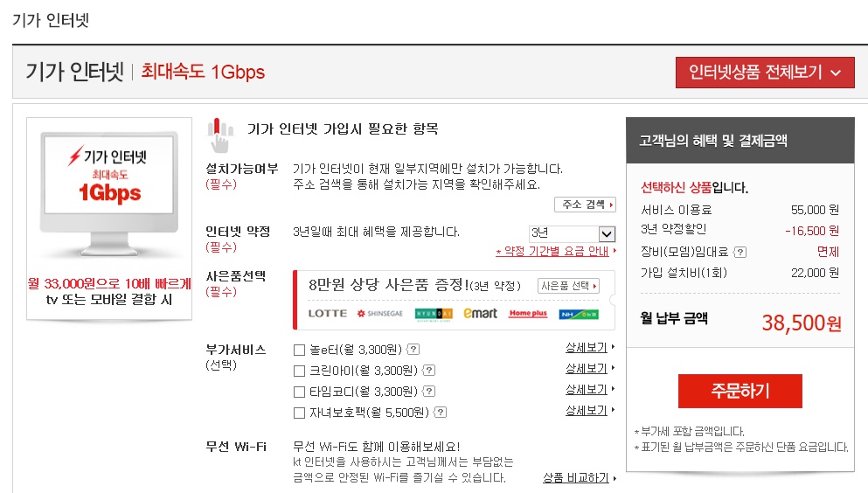The height and width of the screenshot is (493, 868).
Task: Click help icon beside 자녀보호팩 service
Action: tap(441, 413)
